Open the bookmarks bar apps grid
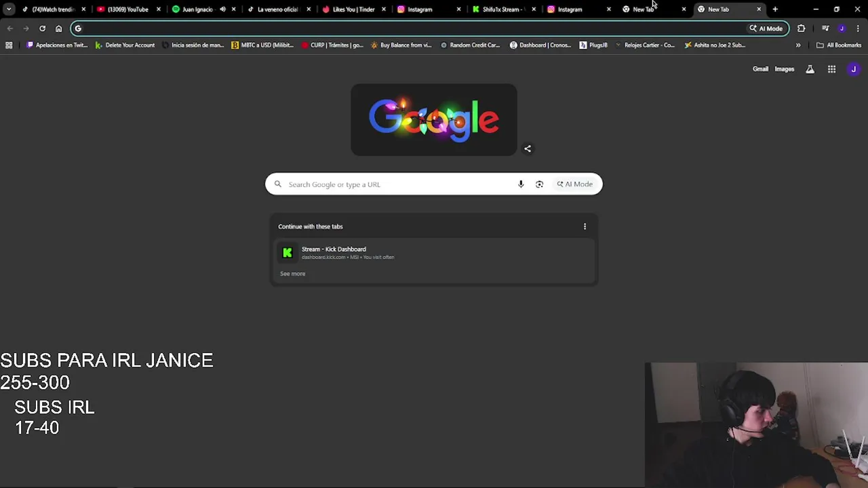The width and height of the screenshot is (868, 488). pos(9,45)
